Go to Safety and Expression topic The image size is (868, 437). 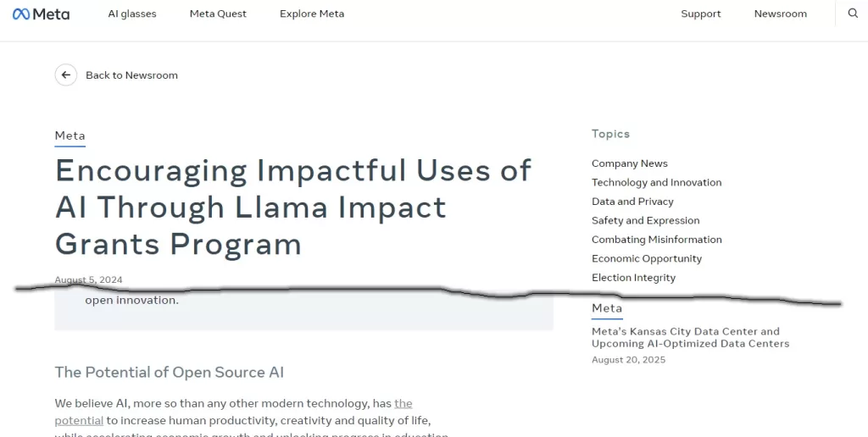click(645, 220)
